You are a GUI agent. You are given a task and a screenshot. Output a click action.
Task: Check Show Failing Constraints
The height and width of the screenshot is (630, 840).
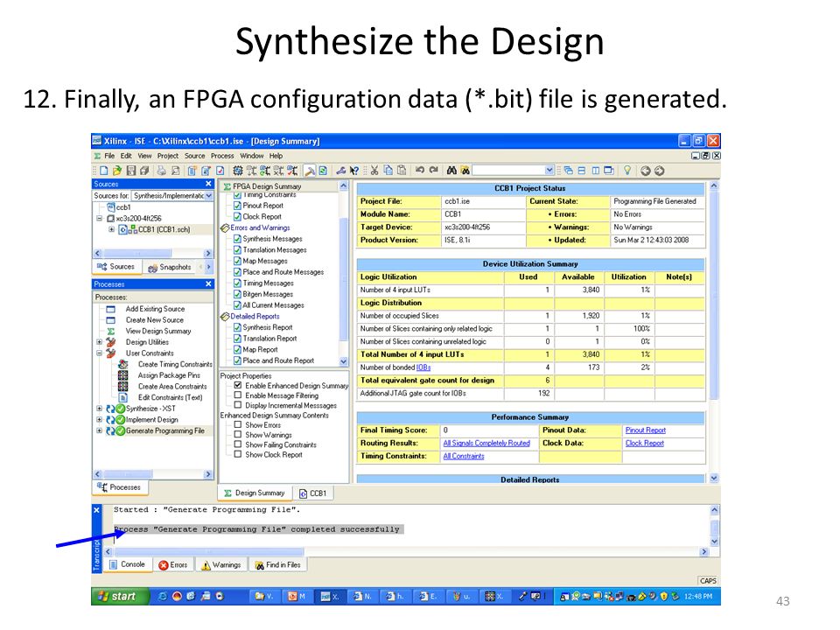[x=238, y=444]
